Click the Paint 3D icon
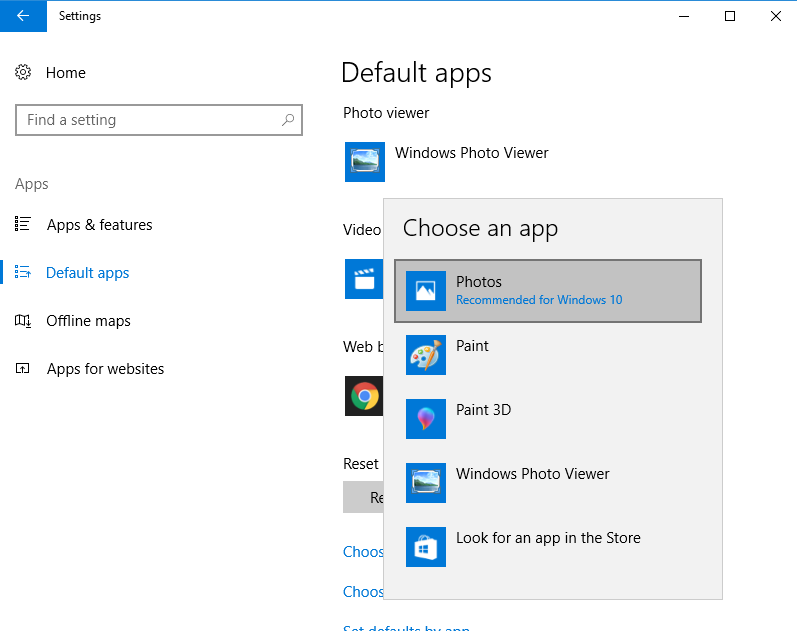The width and height of the screenshot is (797, 631). (x=426, y=419)
